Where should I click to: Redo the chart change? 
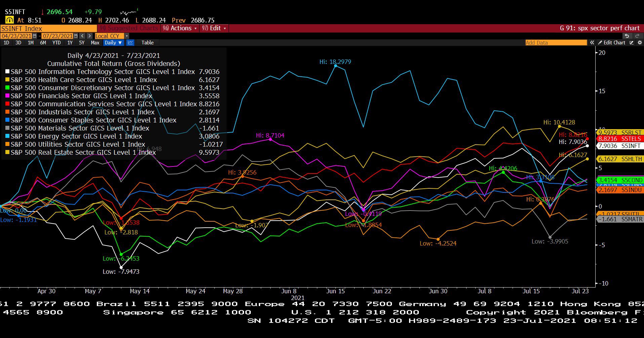(x=637, y=36)
